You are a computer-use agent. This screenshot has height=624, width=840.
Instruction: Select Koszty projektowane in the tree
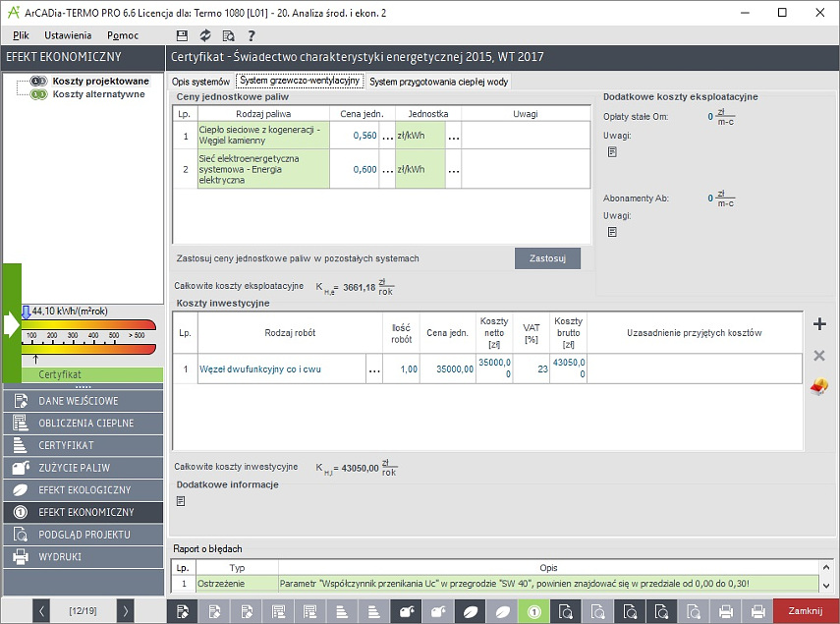[x=101, y=81]
